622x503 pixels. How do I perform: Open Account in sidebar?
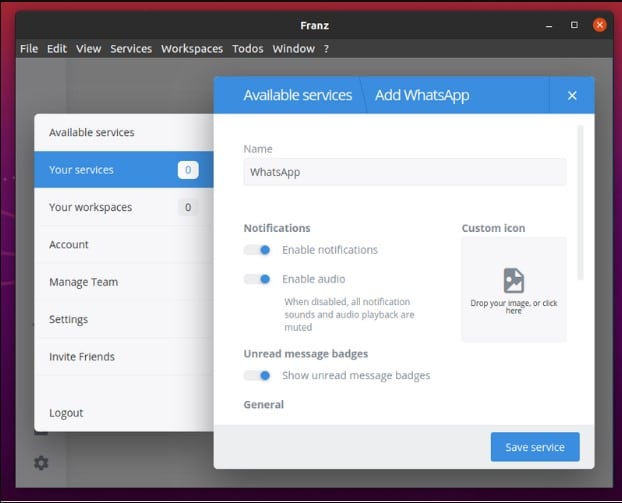pos(124,244)
